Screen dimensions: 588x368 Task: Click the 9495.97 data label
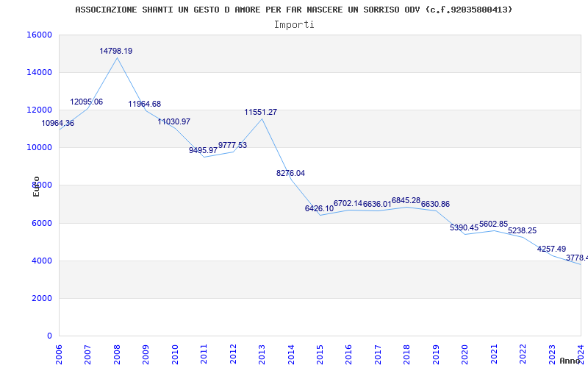(x=203, y=151)
